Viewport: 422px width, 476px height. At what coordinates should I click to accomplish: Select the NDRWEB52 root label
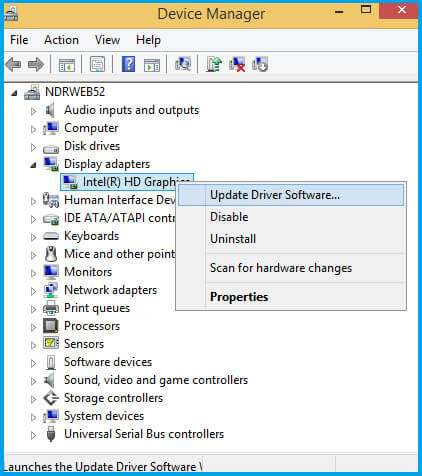[75, 92]
